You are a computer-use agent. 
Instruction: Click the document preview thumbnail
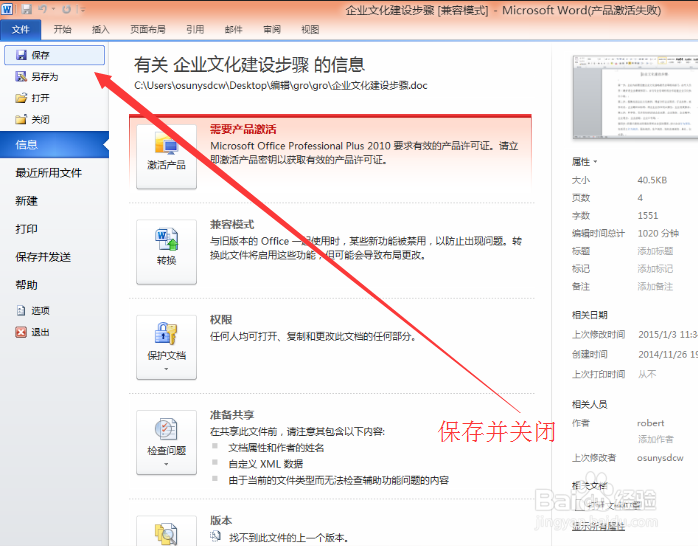pos(635,97)
